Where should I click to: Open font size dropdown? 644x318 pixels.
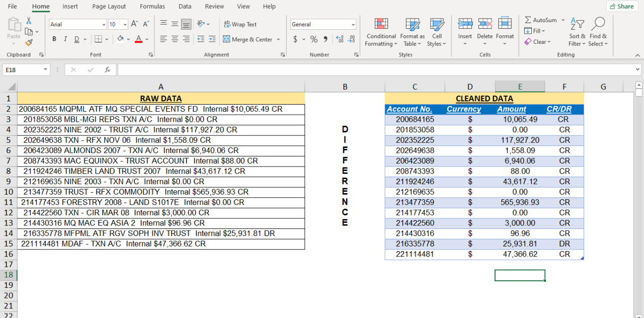pyautogui.click(x=125, y=24)
